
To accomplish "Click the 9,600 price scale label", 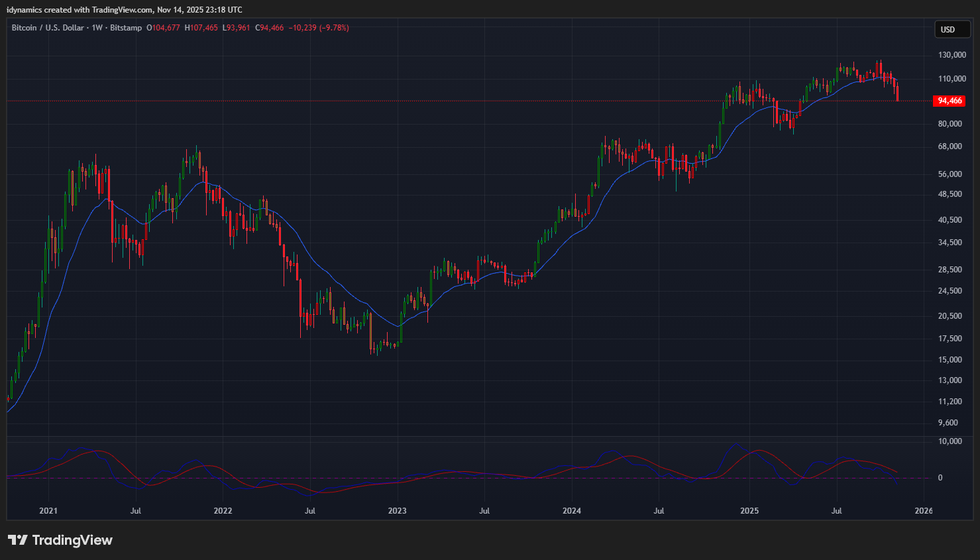I will point(948,423).
